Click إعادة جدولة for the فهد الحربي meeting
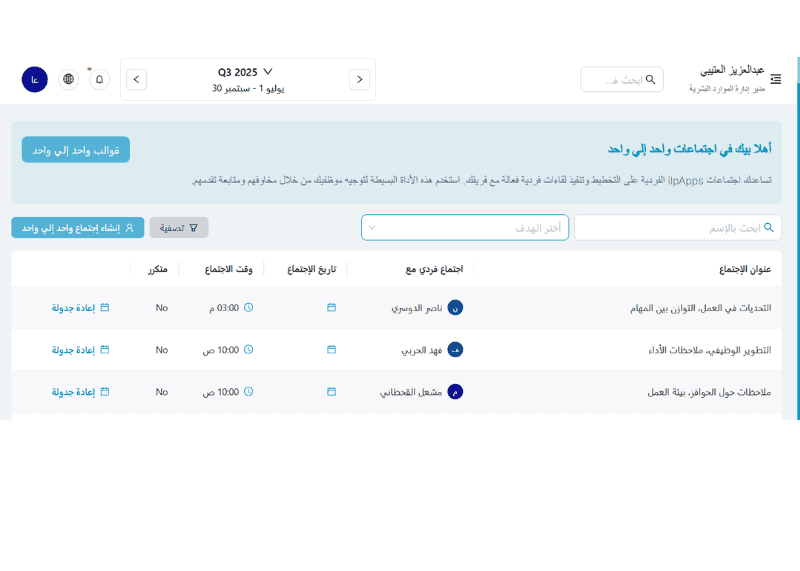Viewport: 800px width, 571px height. 80,350
